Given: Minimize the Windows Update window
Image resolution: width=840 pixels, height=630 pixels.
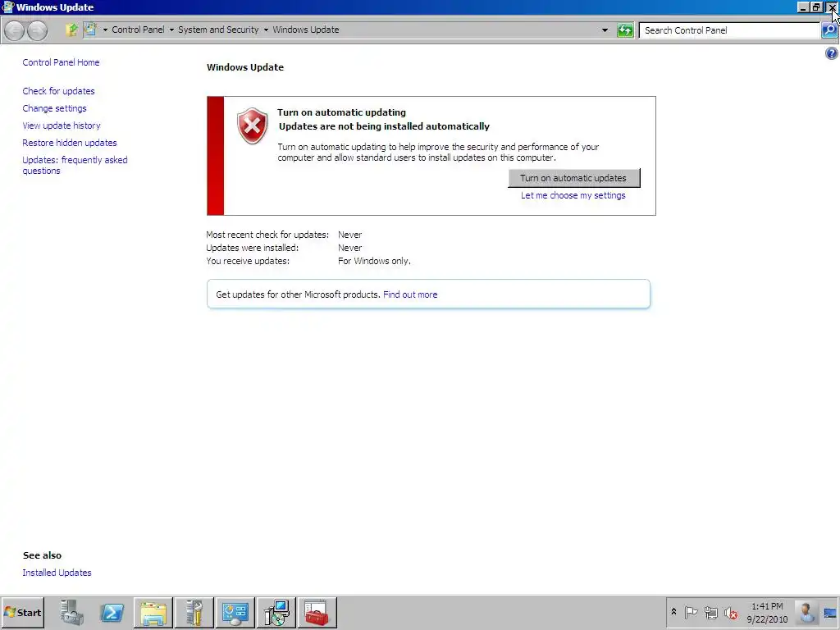Looking at the screenshot, I should click(803, 7).
